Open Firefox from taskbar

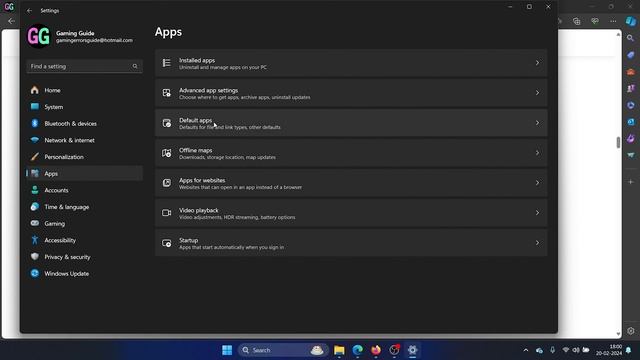[x=376, y=350]
